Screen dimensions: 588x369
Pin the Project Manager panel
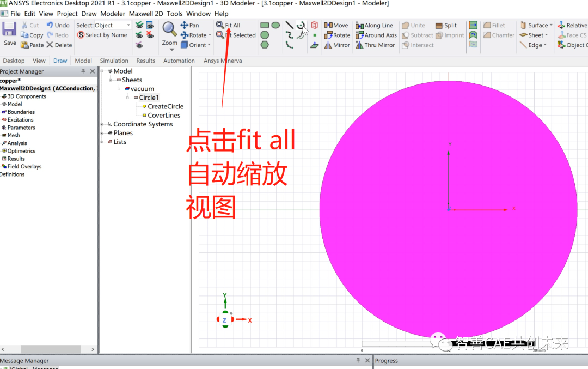pyautogui.click(x=84, y=70)
